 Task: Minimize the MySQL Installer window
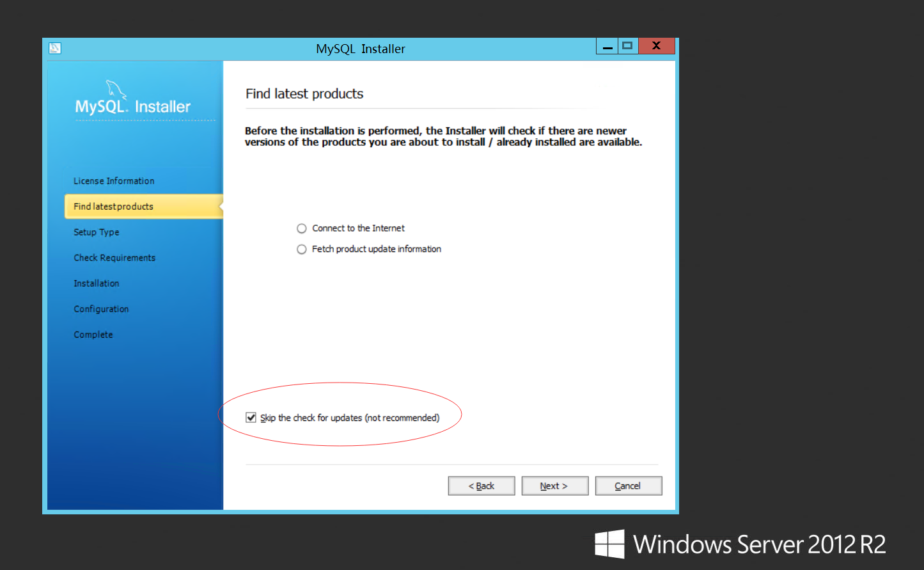607,46
